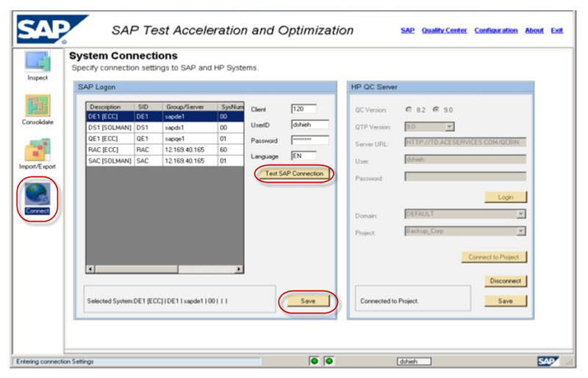This screenshot has height=378, width=588.
Task: Click the SAP logo in header
Action: point(46,30)
